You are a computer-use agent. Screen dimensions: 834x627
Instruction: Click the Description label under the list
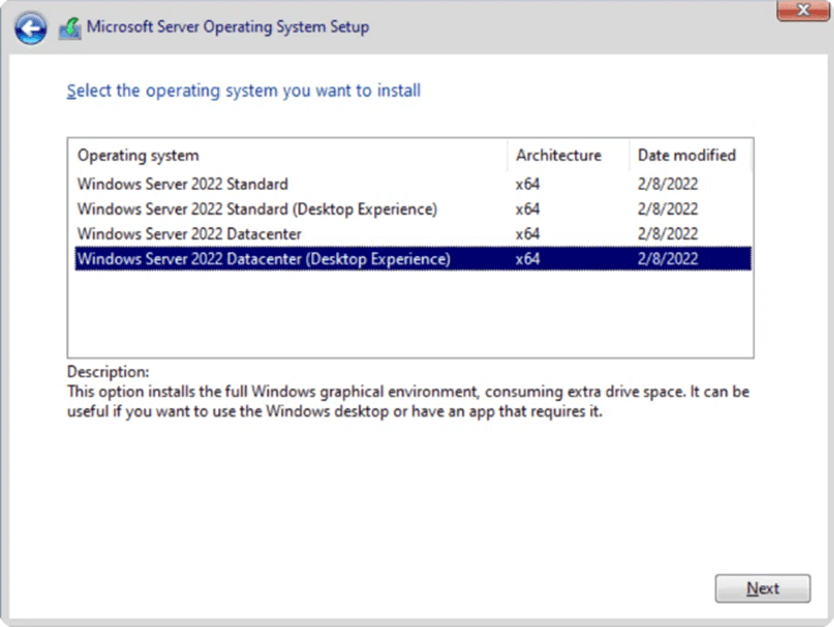point(108,372)
